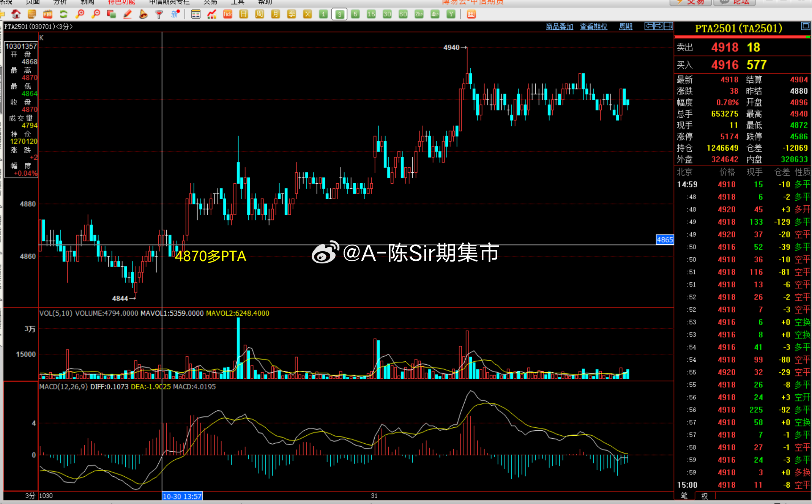Open the red multi-window layout icon
Screen dimensions: 812x504
click(471, 14)
